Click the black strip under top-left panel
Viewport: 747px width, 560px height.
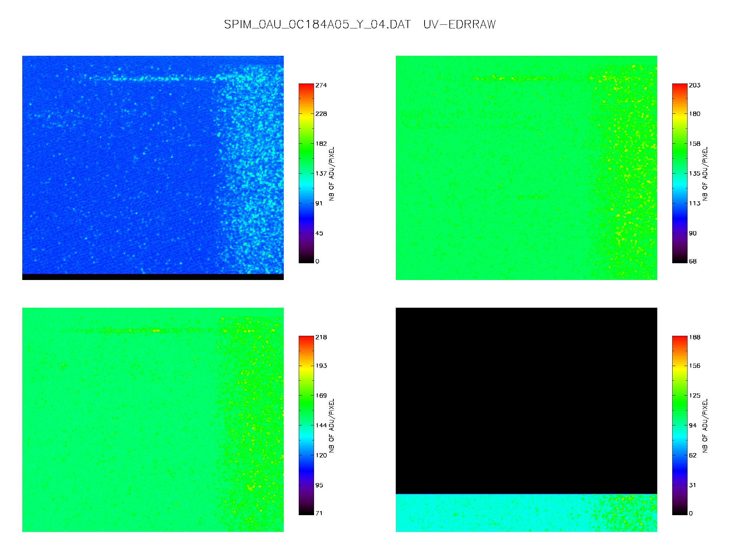[153, 277]
